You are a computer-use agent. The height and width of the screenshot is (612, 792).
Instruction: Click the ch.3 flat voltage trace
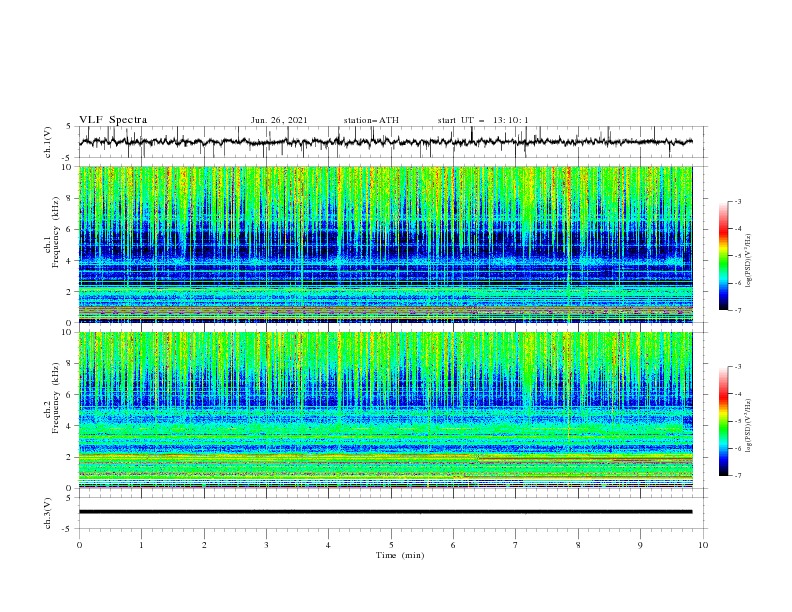coord(386,512)
